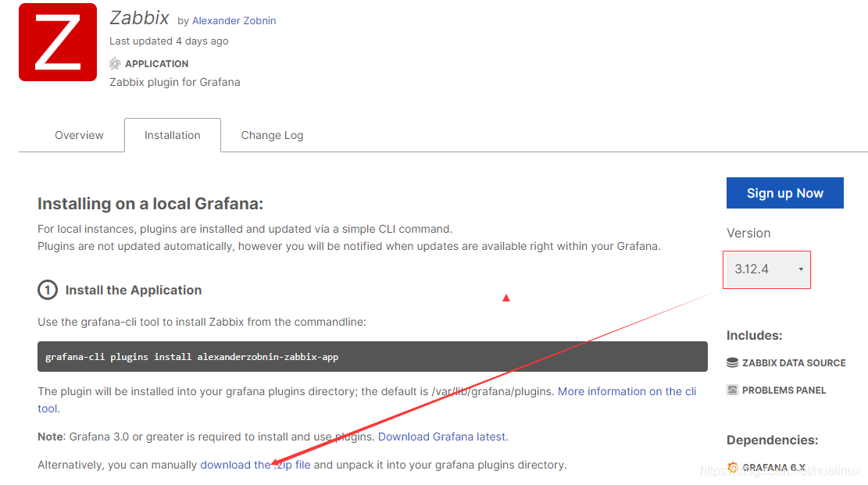868x485 pixels.
Task: Click the Zabbix plugin for Grafana description
Action: pyautogui.click(x=175, y=82)
